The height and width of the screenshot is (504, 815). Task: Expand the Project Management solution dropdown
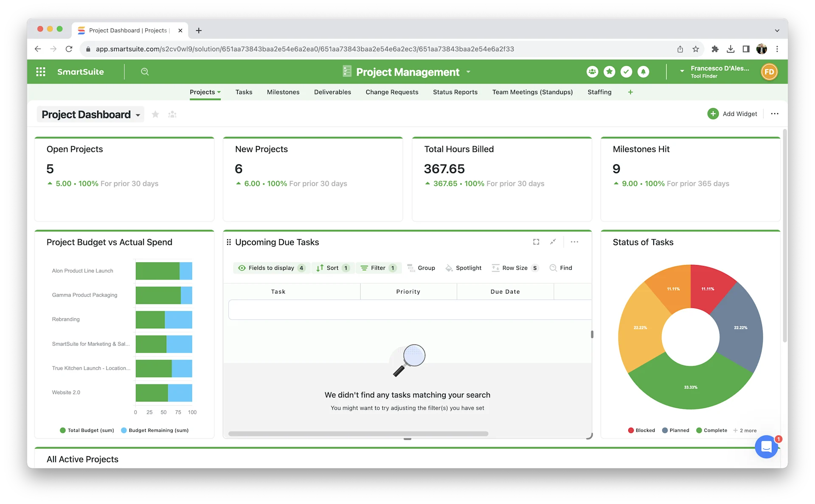[x=468, y=72]
